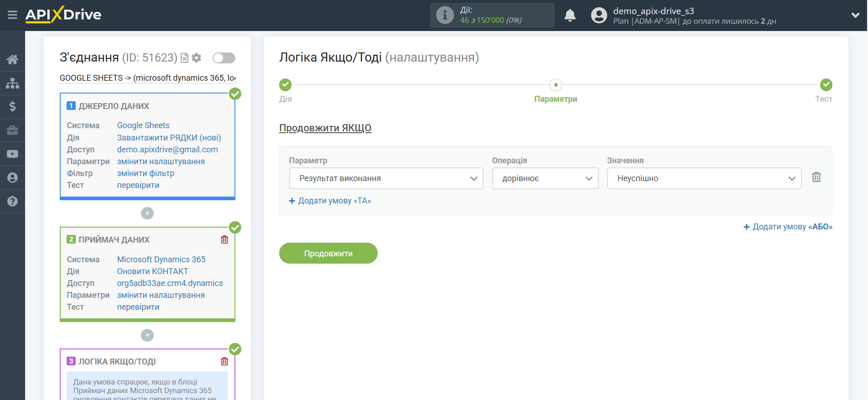
Task: Click the ПРИЙМАЧ ДАНИХ block header
Action: [x=114, y=240]
